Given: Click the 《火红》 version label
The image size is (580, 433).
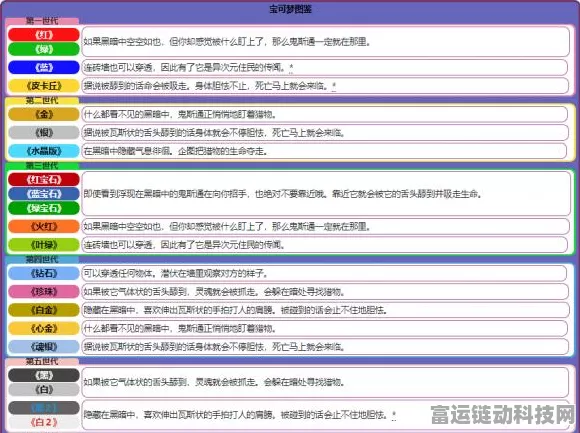Looking at the screenshot, I should tap(44, 226).
